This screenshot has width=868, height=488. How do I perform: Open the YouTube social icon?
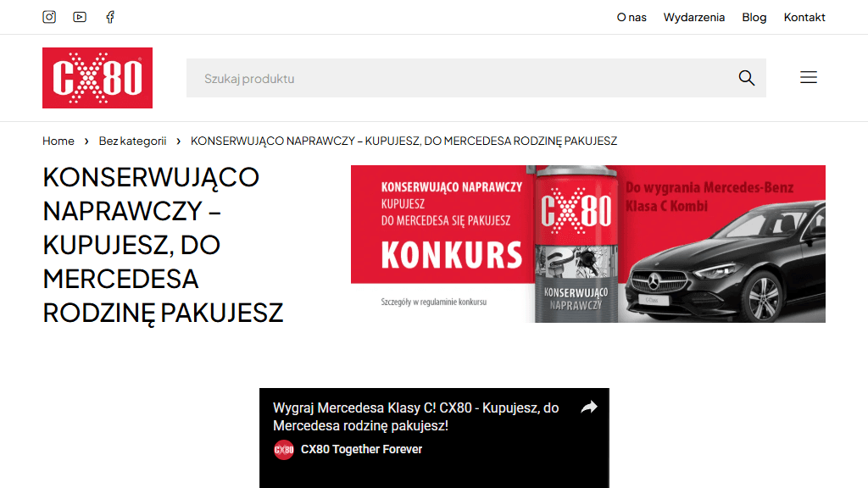[x=80, y=17]
